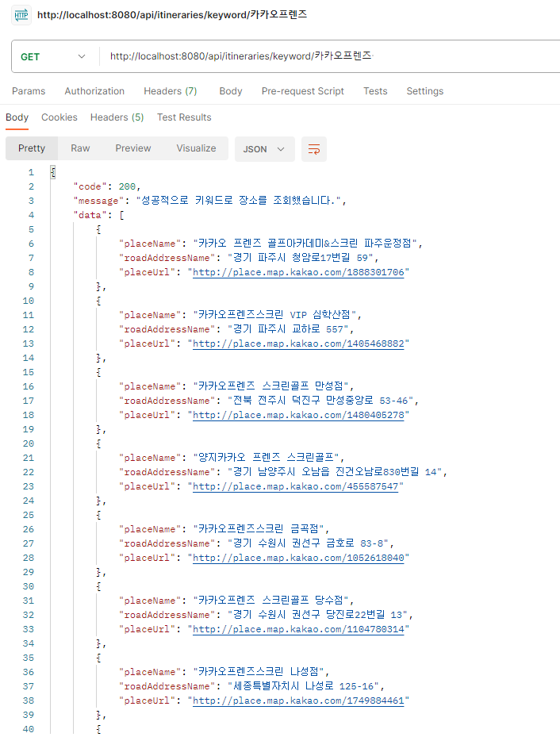Image resolution: width=560 pixels, height=737 pixels.
Task: Open link place.map.kakao.com/1888301706
Action: pos(298,272)
